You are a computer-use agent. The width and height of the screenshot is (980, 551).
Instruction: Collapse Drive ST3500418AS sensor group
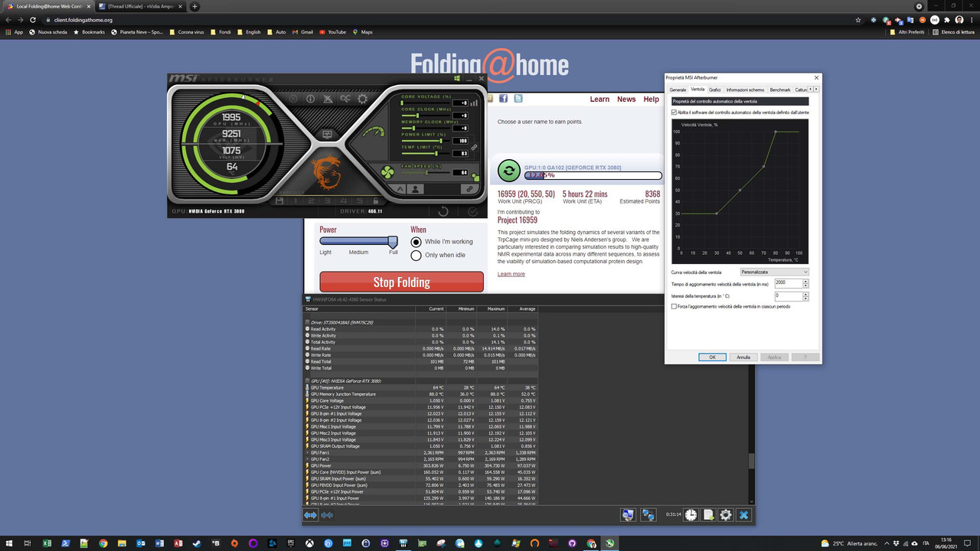(x=308, y=322)
